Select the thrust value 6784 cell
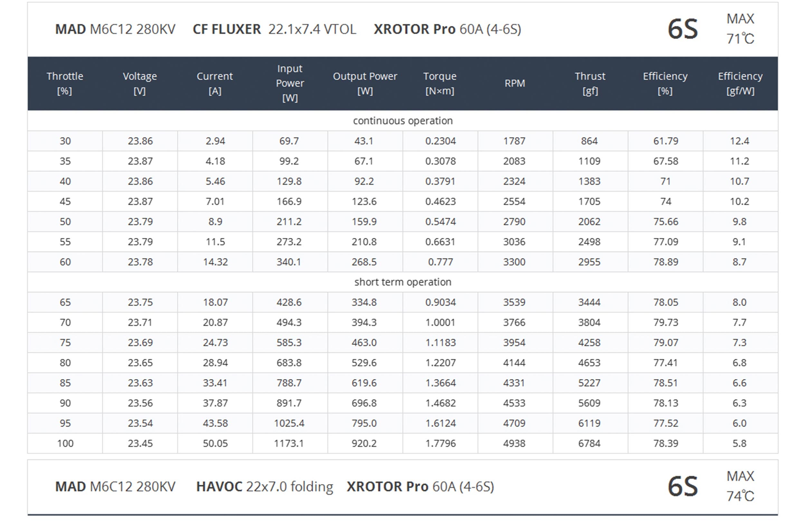The image size is (805, 532). pyautogui.click(x=590, y=443)
